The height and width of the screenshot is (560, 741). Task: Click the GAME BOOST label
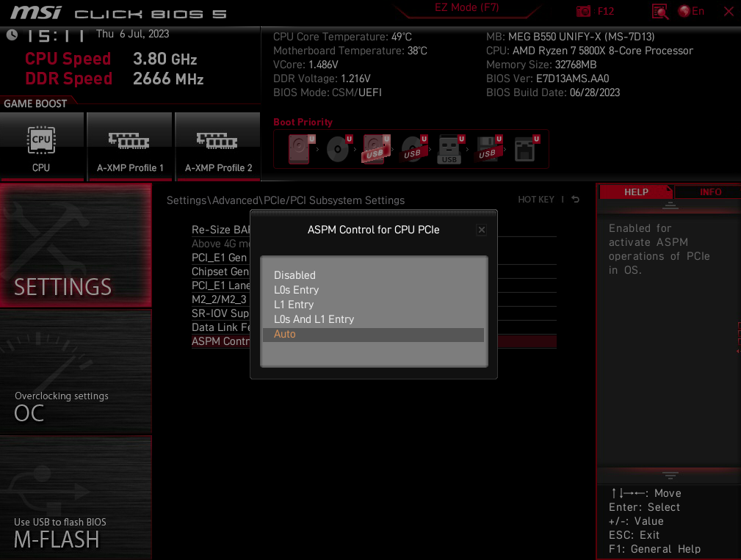pos(35,103)
